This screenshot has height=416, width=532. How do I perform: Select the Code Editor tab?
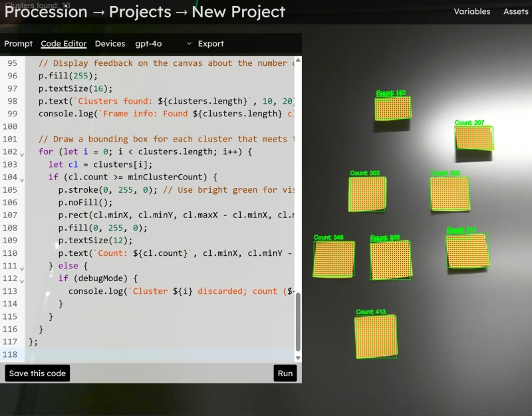click(x=64, y=44)
